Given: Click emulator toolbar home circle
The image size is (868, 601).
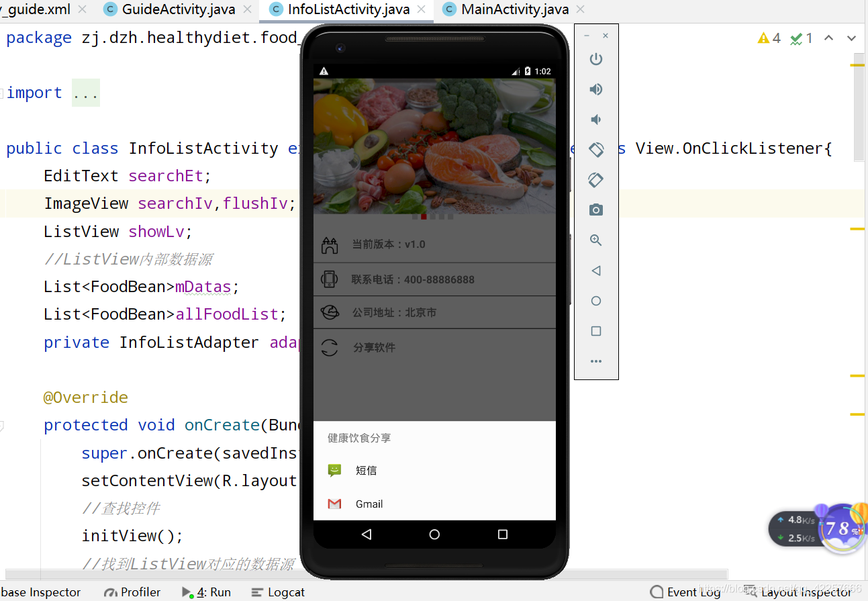Looking at the screenshot, I should coord(596,301).
